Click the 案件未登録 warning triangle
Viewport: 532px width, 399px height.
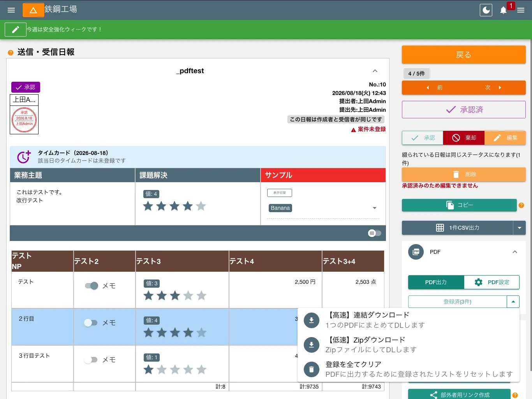(354, 130)
